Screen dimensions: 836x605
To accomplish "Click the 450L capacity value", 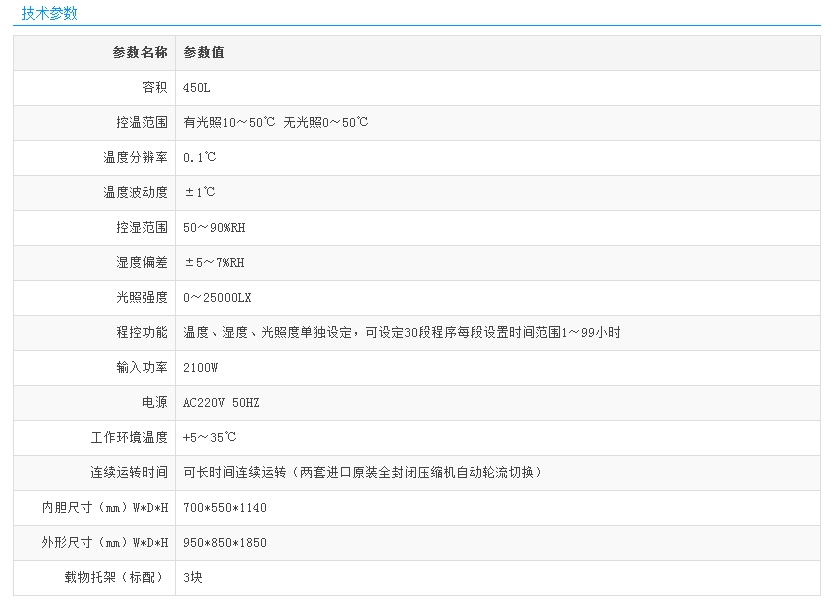I will coord(197,88).
